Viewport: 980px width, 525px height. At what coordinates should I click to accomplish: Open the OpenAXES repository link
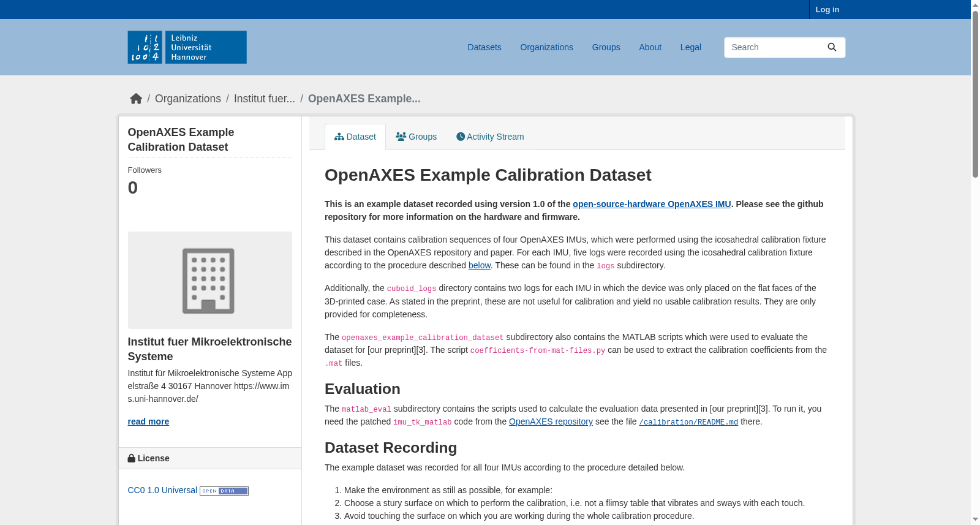point(551,421)
